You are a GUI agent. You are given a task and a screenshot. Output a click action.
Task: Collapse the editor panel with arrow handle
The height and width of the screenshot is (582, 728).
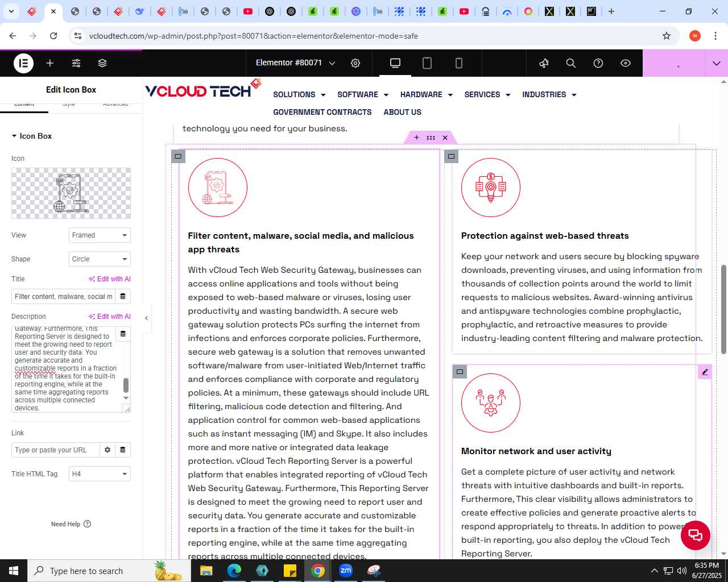pyautogui.click(x=146, y=318)
